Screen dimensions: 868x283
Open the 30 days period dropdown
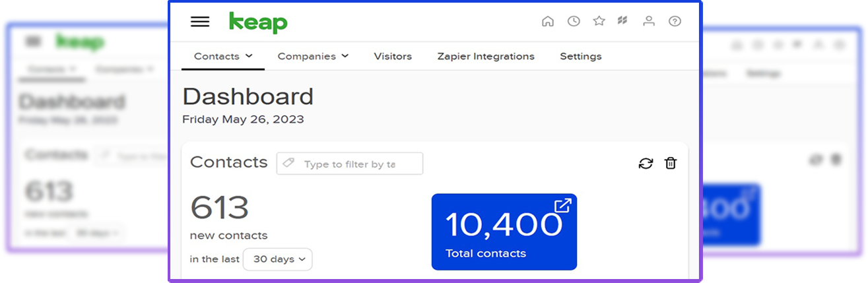[278, 259]
